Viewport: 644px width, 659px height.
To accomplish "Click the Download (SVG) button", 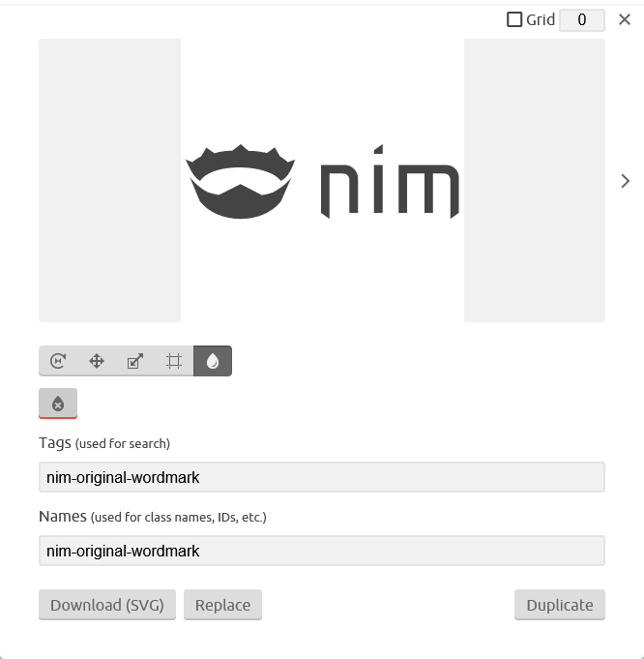I will point(107,605).
